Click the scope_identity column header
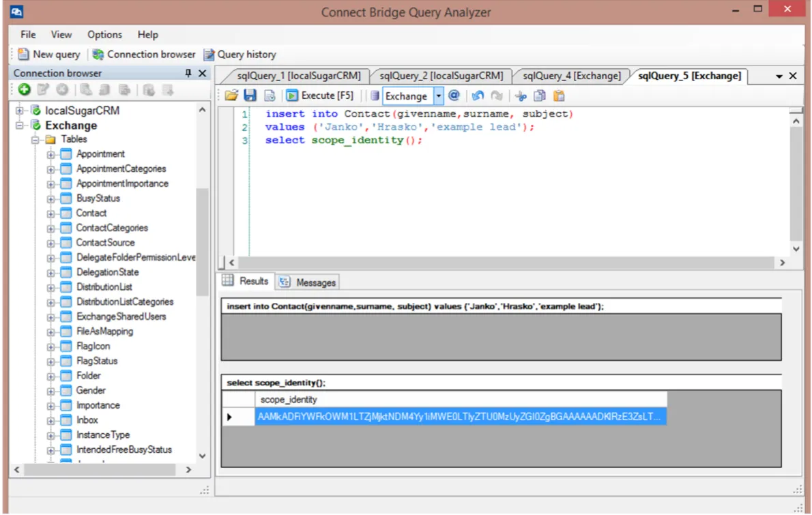Image resolution: width=812 pixels, height=515 pixels. tap(461, 399)
